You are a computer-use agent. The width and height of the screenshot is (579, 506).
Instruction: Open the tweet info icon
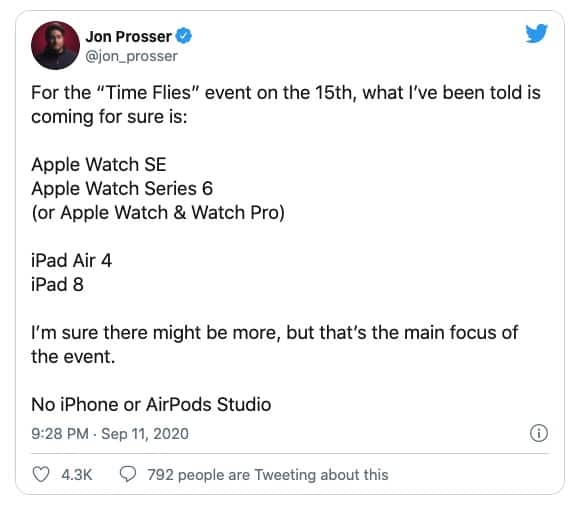pyautogui.click(x=539, y=433)
